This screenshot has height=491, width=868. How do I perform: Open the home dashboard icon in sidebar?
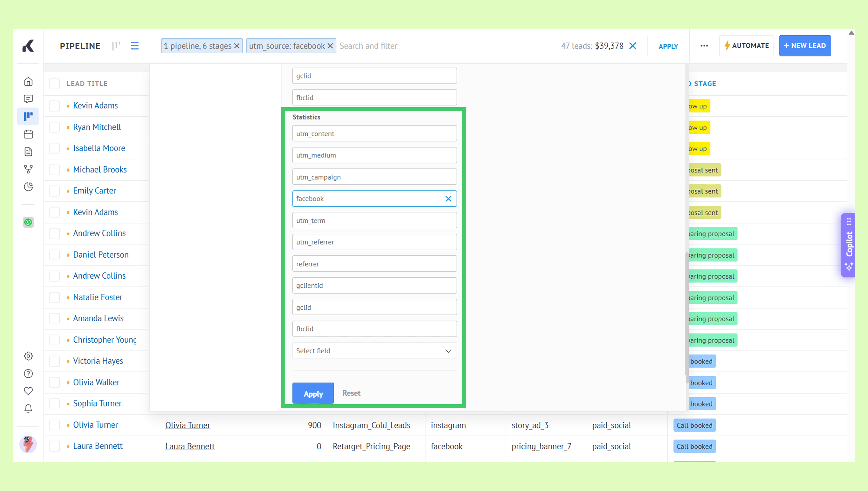click(x=28, y=82)
